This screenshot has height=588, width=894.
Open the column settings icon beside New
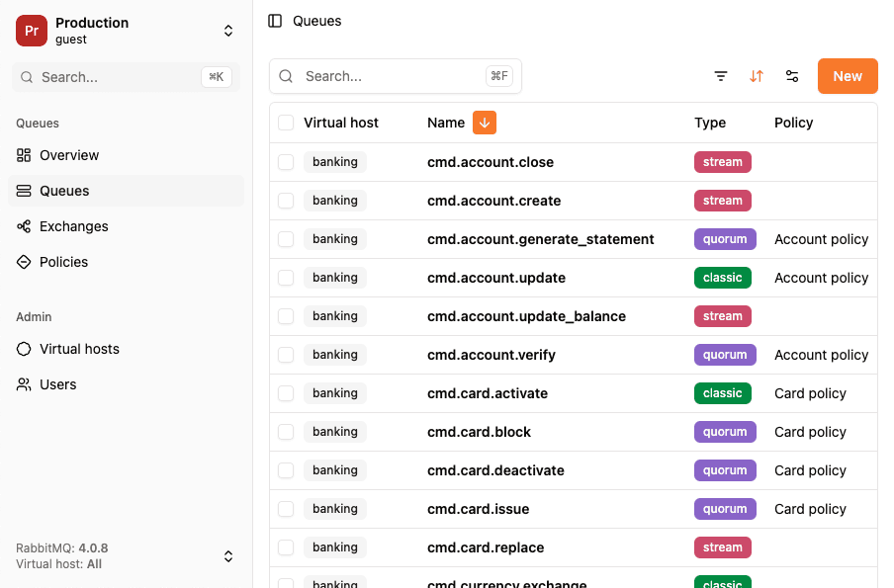click(x=792, y=75)
